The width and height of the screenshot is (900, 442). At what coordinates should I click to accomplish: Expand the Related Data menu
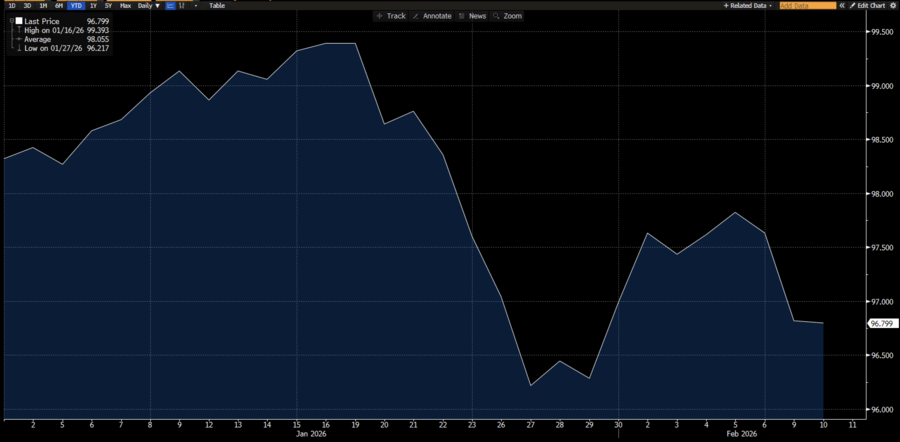click(x=749, y=5)
